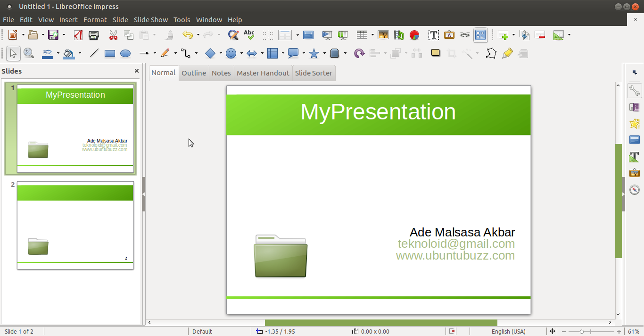Viewport: 644px width, 336px height.
Task: Select the Ellipse drawing tool
Action: [125, 53]
